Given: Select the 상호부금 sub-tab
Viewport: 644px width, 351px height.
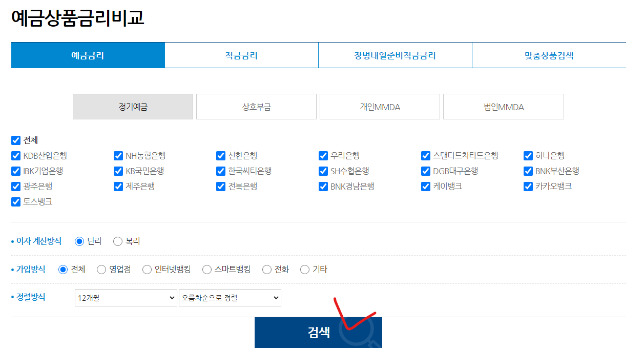Looking at the screenshot, I should (256, 107).
